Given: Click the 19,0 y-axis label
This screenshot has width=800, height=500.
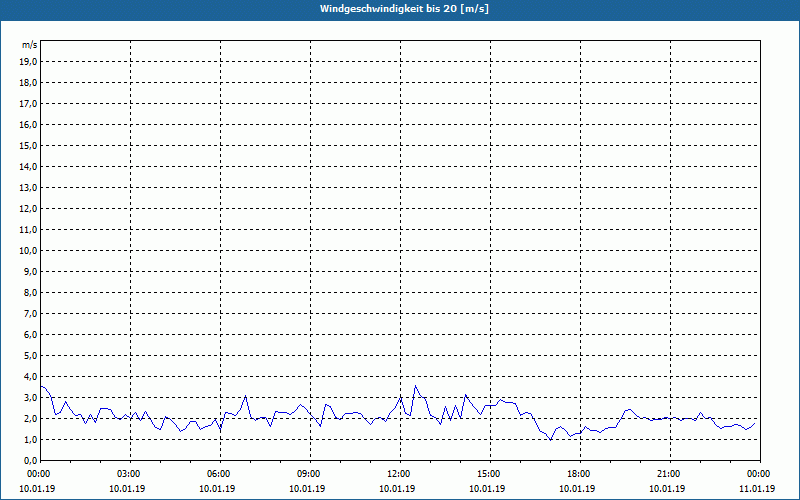Looking at the screenshot, I should (28, 62).
